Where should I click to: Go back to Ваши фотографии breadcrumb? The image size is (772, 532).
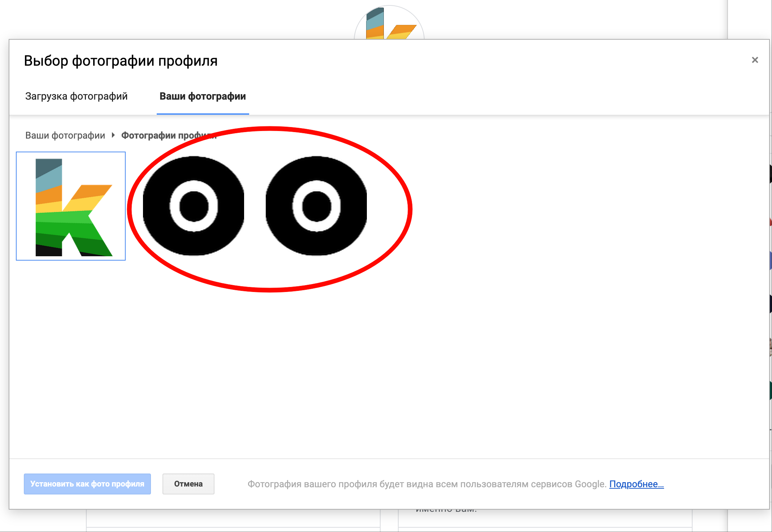(65, 135)
